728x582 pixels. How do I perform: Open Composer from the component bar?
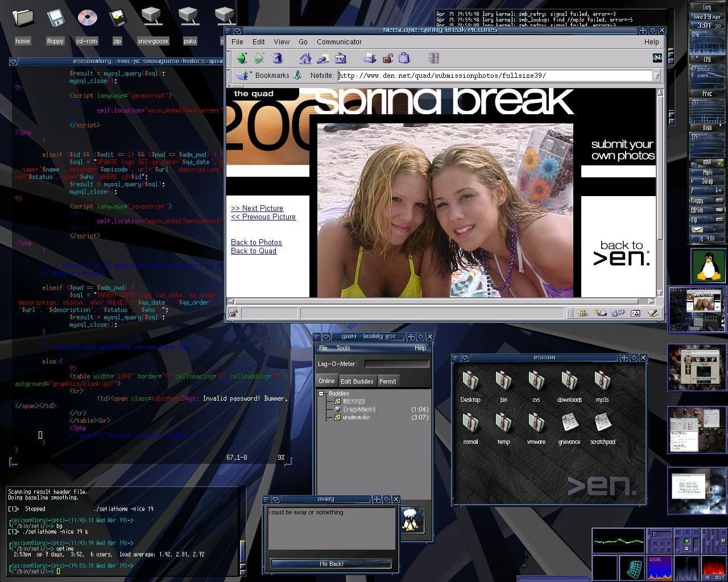pyautogui.click(x=653, y=313)
